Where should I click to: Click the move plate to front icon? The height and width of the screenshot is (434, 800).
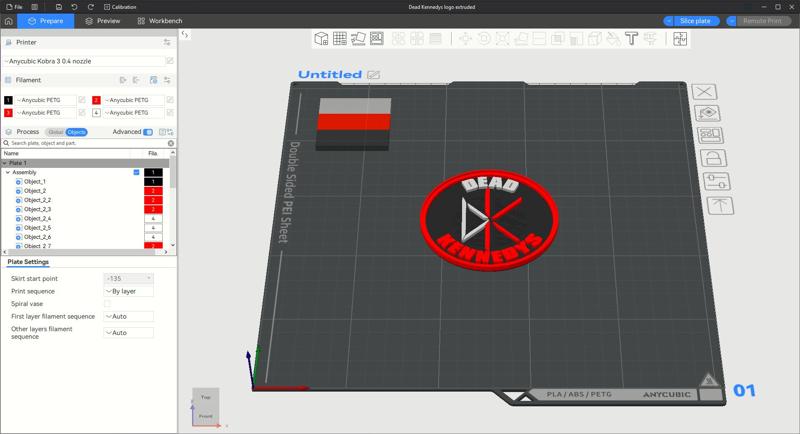[x=720, y=206]
